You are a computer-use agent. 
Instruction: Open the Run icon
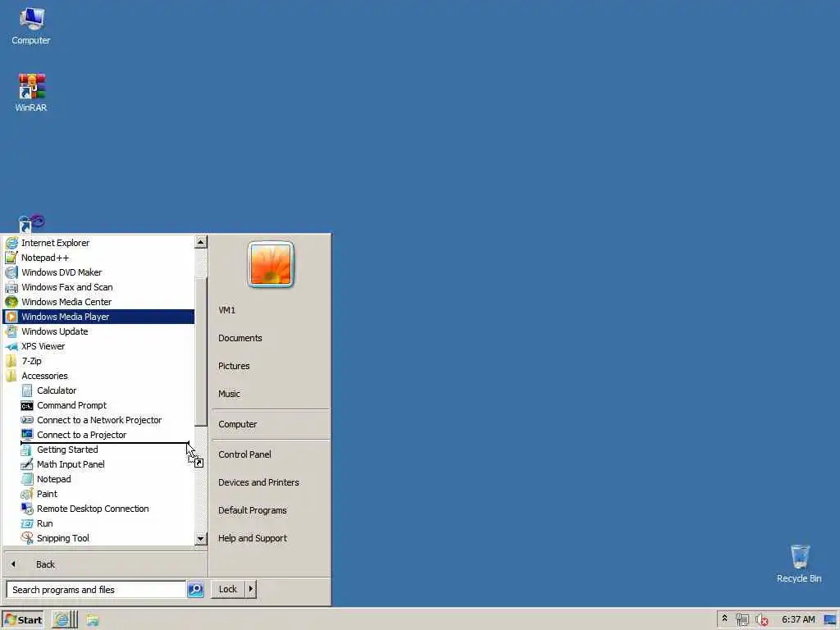pos(27,523)
